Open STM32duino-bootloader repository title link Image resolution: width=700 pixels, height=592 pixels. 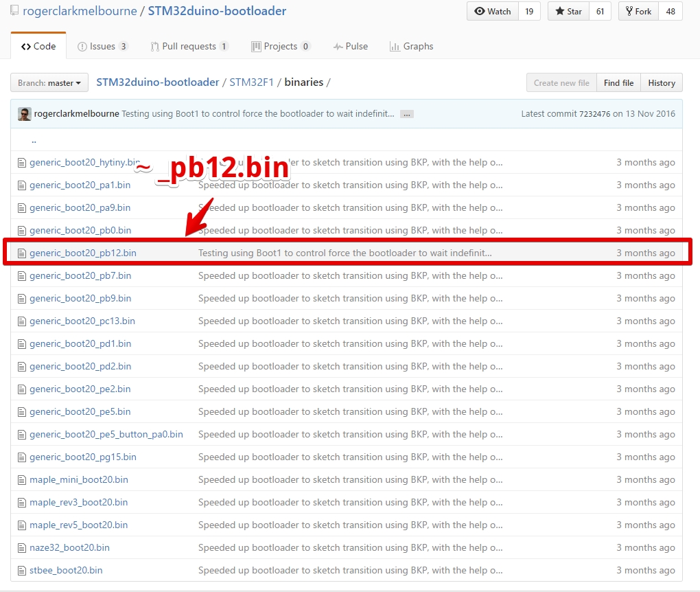pyautogui.click(x=217, y=11)
